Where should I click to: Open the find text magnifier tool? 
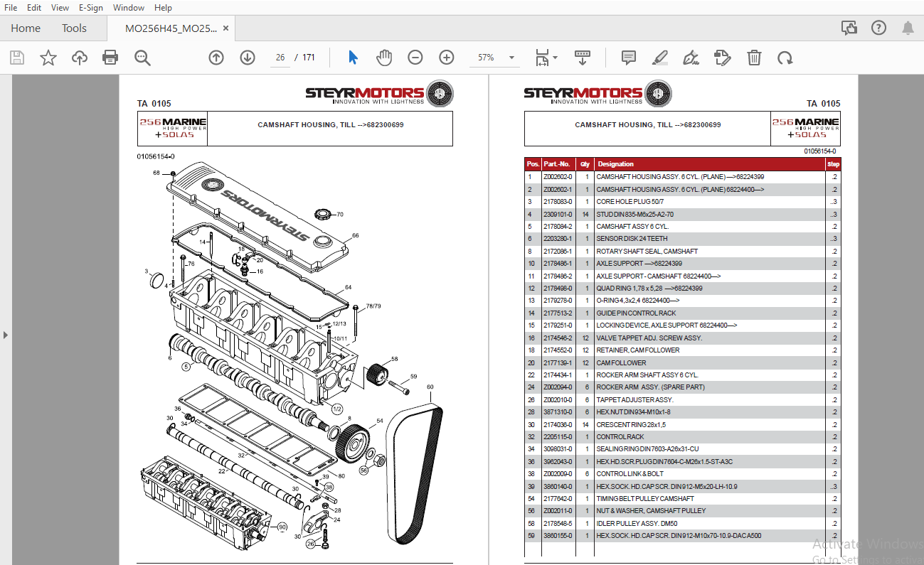click(142, 58)
